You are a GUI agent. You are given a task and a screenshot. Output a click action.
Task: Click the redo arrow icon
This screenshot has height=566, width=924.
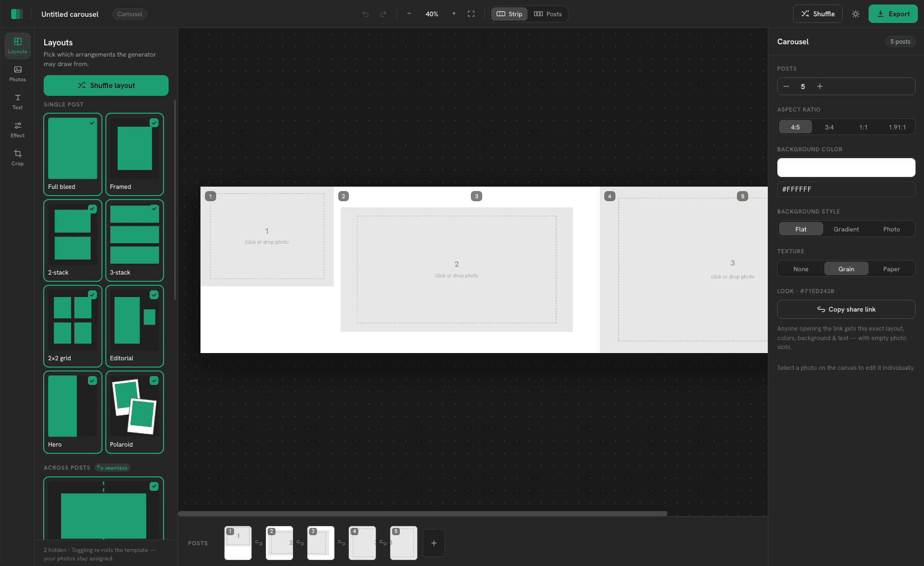[x=384, y=14]
